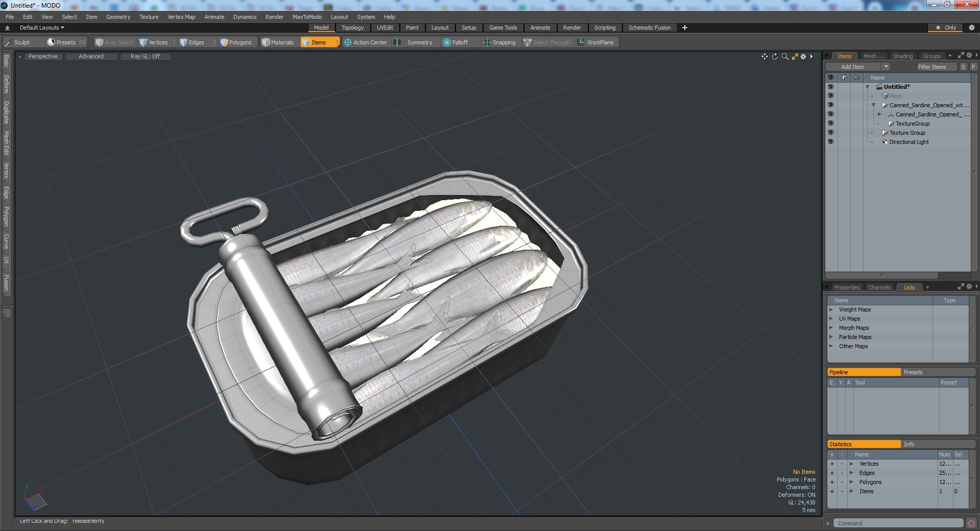Open the WorkPlane menu
The image size is (980, 531).
click(596, 42)
